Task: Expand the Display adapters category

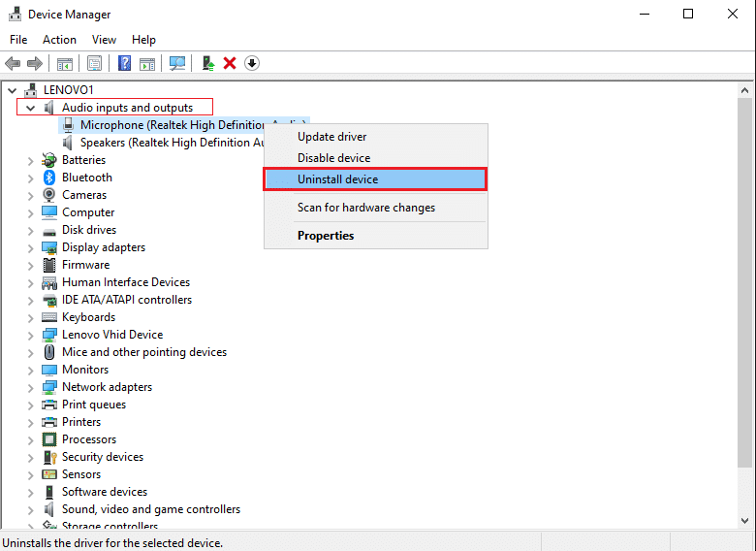Action: tap(31, 247)
